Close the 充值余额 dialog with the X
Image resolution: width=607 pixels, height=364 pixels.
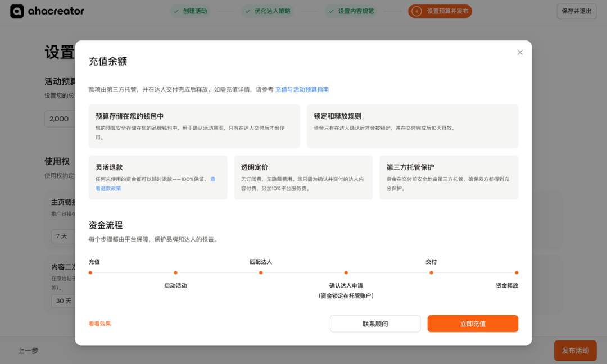pyautogui.click(x=520, y=52)
